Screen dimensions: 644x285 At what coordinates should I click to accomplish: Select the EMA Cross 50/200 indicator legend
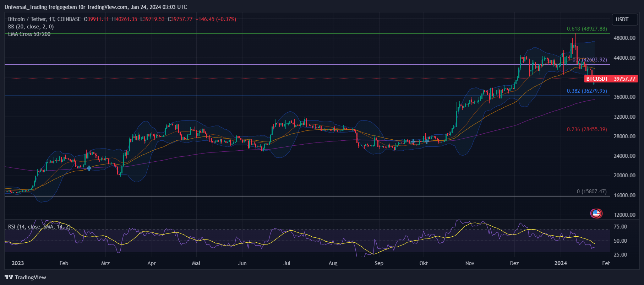tap(29, 34)
